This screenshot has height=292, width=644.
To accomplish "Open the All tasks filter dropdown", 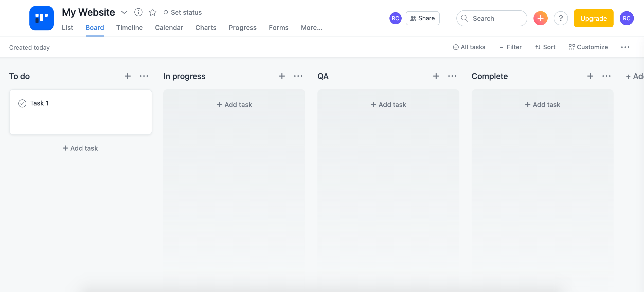I will 469,47.
